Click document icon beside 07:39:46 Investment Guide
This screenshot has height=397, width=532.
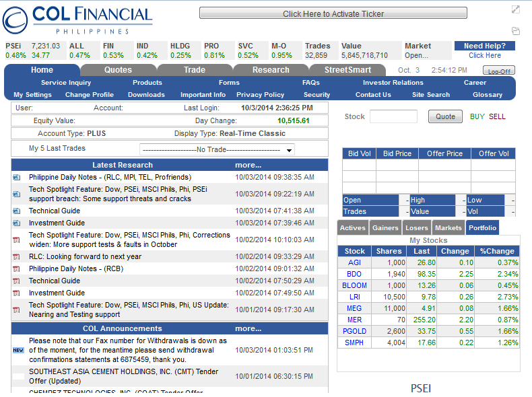point(17,223)
